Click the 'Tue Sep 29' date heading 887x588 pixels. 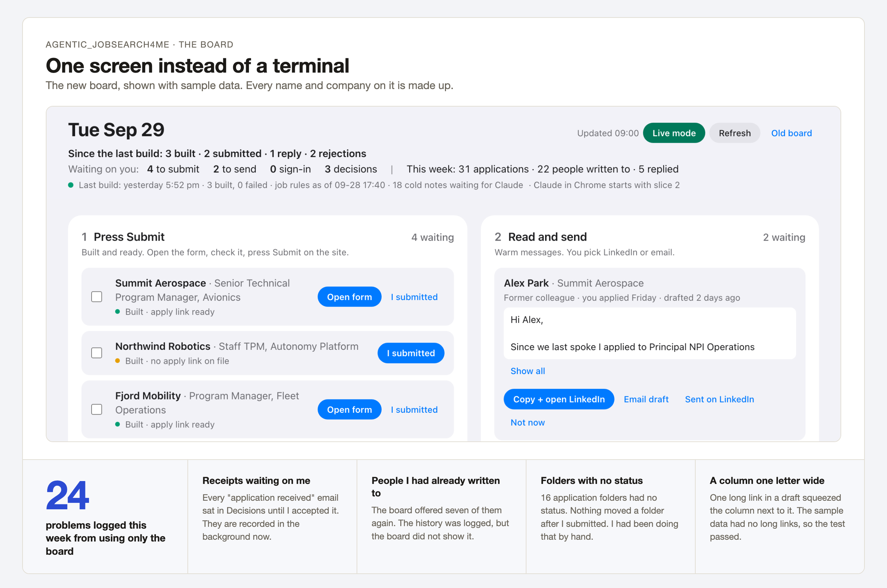[116, 130]
